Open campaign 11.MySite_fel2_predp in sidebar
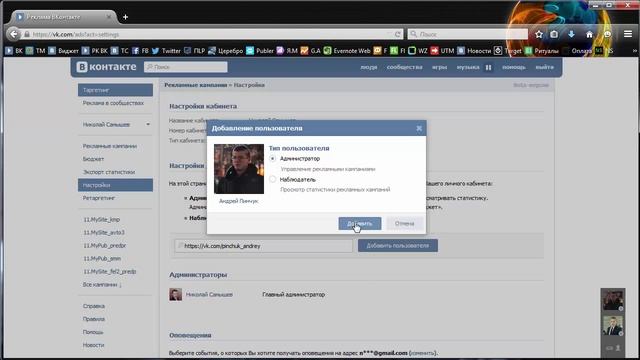The image size is (640, 360). (x=109, y=271)
